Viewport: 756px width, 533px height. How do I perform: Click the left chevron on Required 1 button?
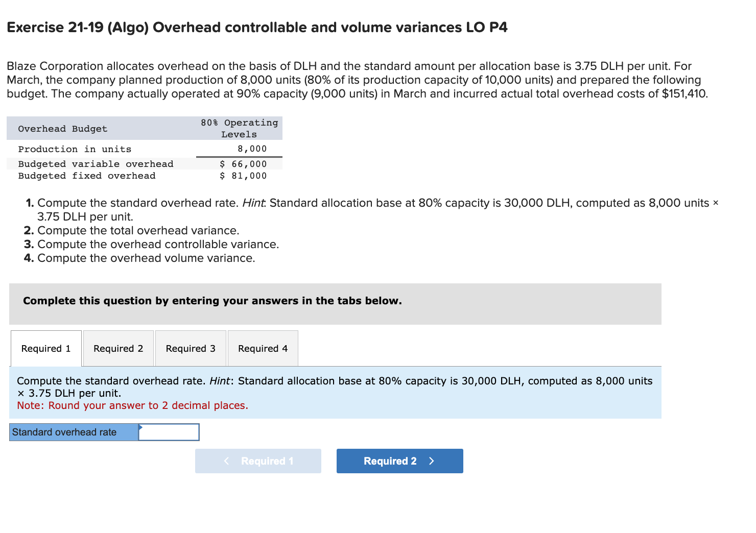tap(226, 461)
